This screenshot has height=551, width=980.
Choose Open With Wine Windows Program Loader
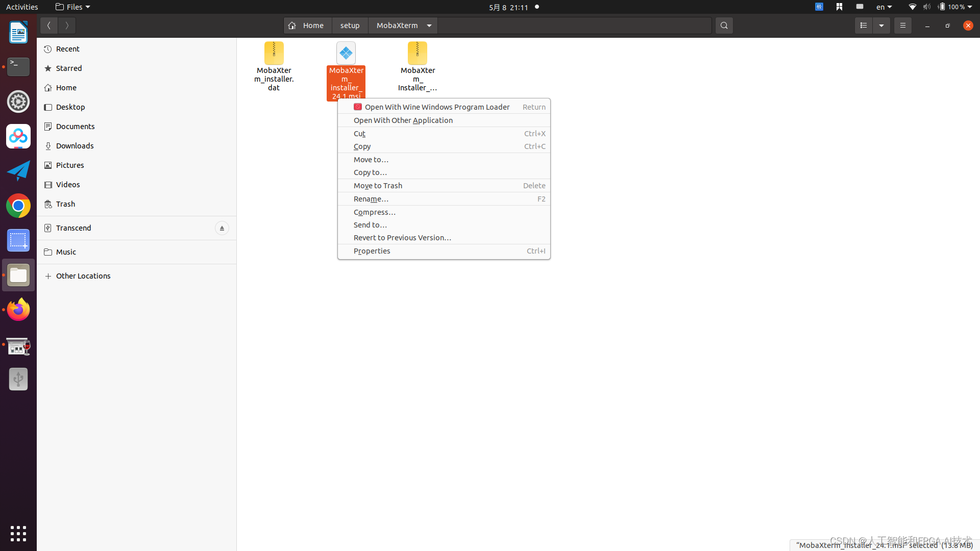coord(444,107)
